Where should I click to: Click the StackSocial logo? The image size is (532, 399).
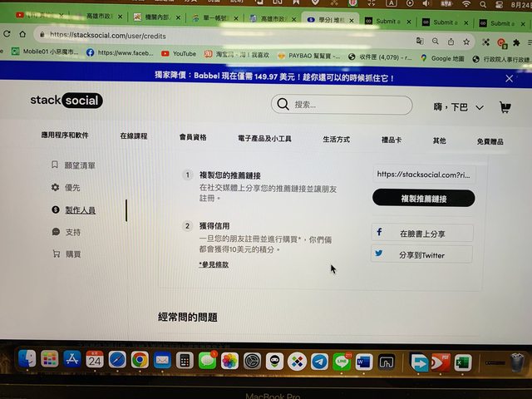[66, 101]
